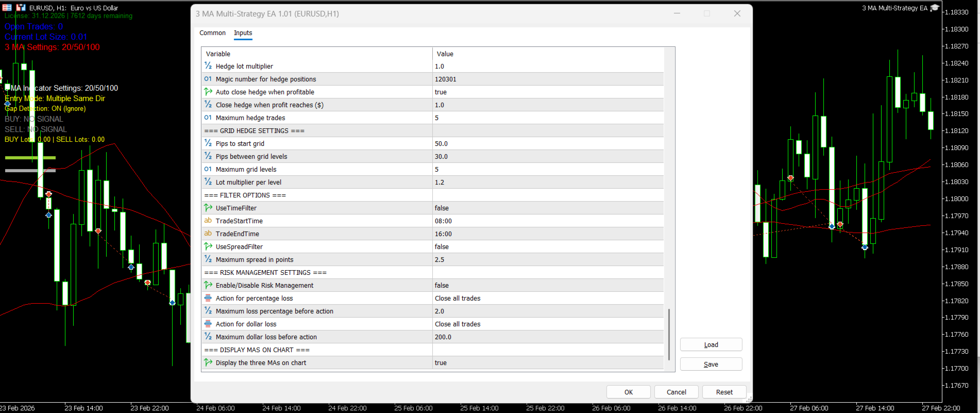Edit Maximum dollar loss value 200.0
This screenshot has width=980, height=413.
(x=548, y=337)
